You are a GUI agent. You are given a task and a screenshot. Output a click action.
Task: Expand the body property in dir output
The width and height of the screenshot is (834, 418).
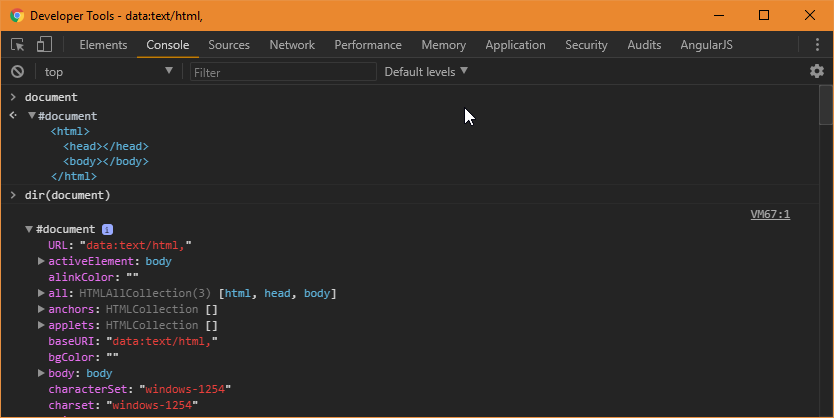coord(42,374)
